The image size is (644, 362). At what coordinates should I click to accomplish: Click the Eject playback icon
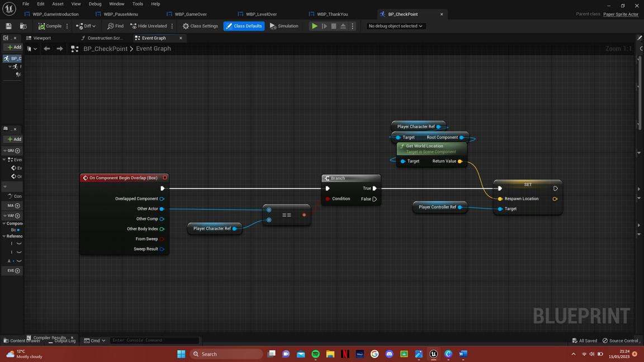343,26
